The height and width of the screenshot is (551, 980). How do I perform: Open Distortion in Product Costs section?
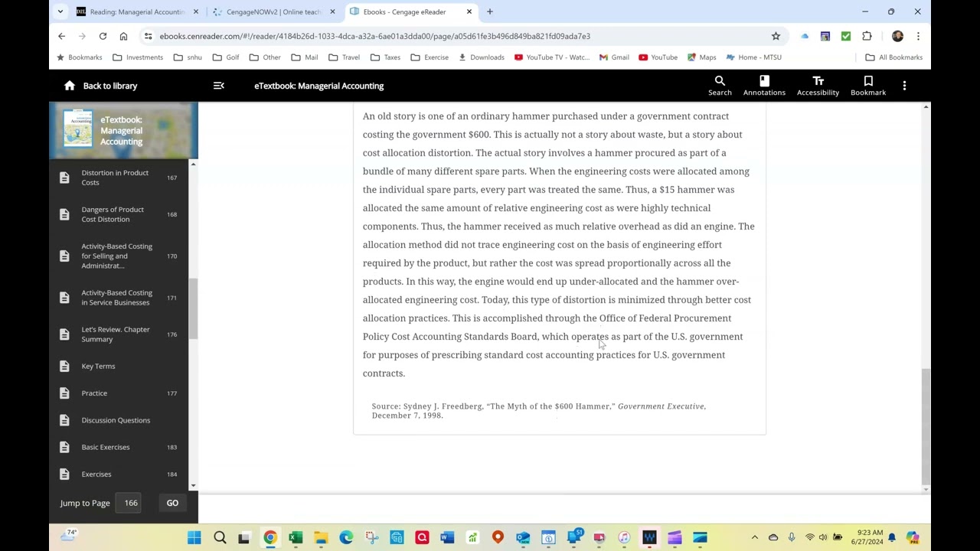[x=119, y=178]
